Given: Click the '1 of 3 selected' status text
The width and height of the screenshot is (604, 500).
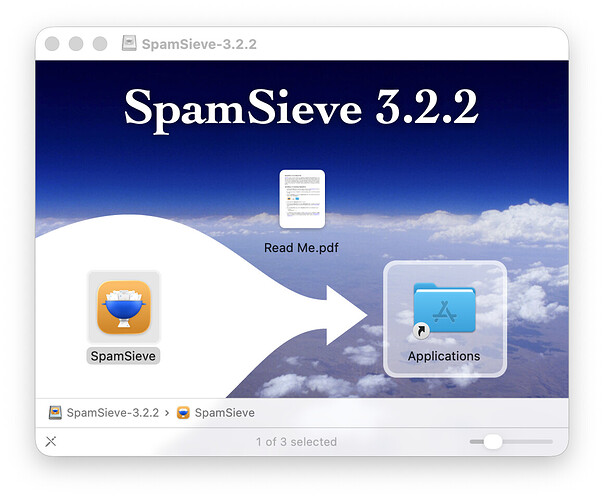Looking at the screenshot, I should click(296, 441).
